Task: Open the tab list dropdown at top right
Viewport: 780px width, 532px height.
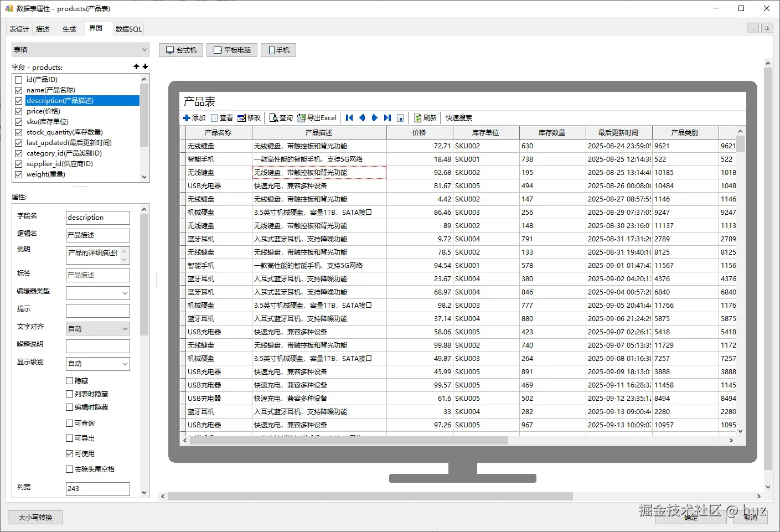Action: coord(752,28)
